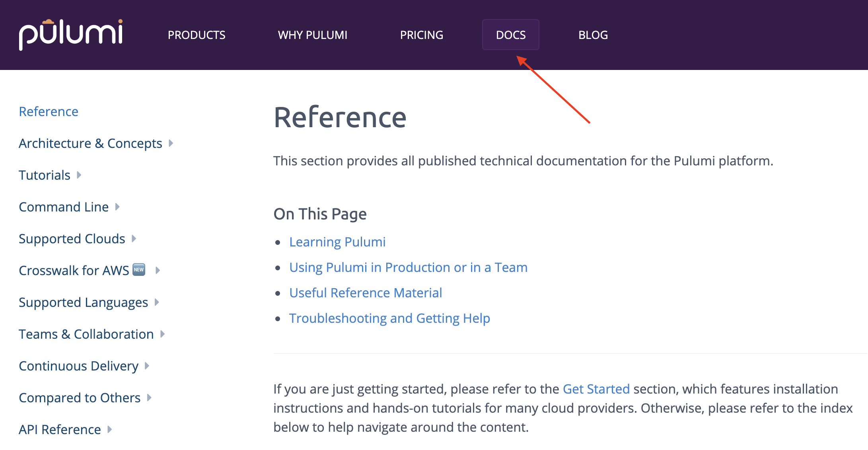Select Reference in the sidebar
Viewport: 868px width, 450px height.
click(x=49, y=111)
